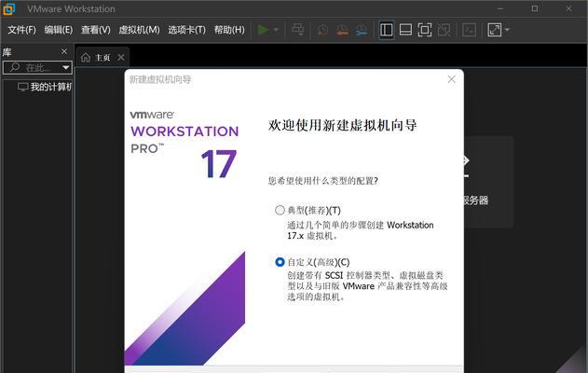Screen dimensions: 588x373
Task: Take a snapshot with the clock-plus icon
Action: tap(321, 30)
